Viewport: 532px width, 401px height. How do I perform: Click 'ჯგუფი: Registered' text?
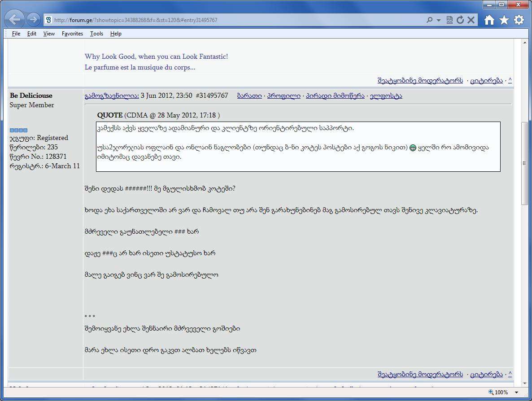pos(39,137)
